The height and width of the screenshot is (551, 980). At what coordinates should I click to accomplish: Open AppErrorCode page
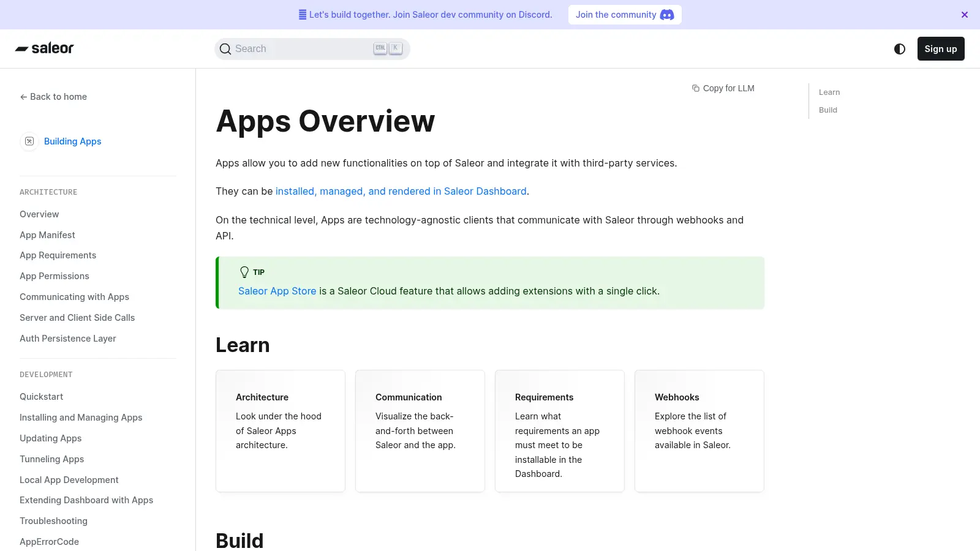coord(49,542)
